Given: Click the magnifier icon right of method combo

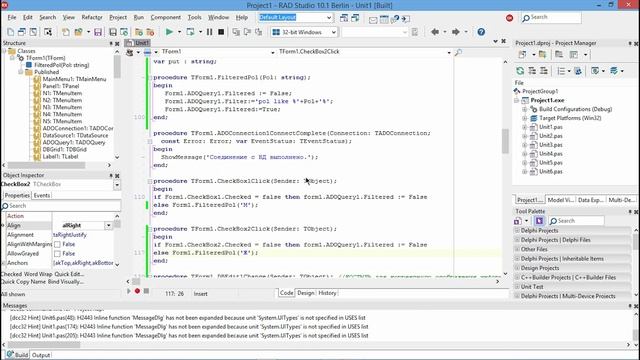Looking at the screenshot, I should pos(458,52).
